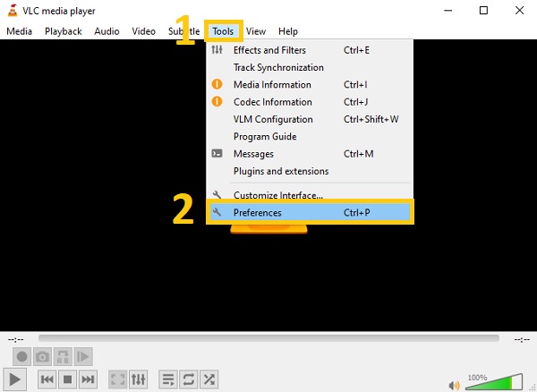Click the Tools menu

click(223, 31)
